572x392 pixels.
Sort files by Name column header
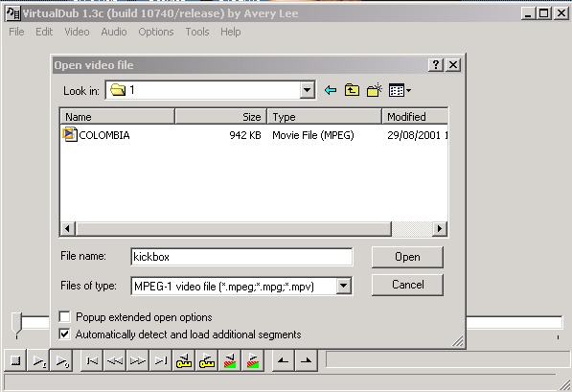tap(117, 117)
